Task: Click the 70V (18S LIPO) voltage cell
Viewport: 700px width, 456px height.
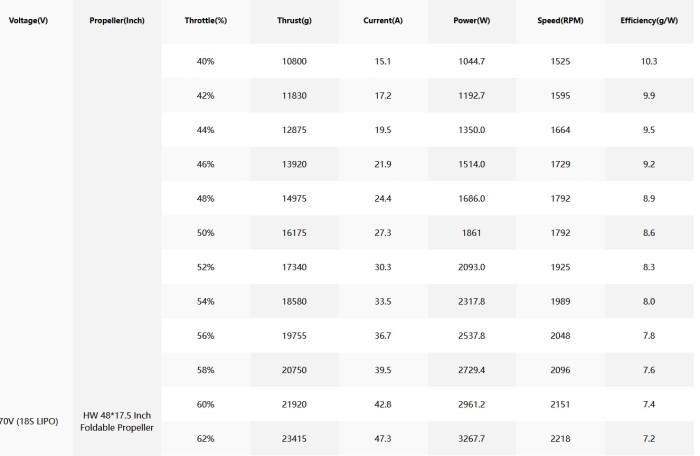Action: 28,421
